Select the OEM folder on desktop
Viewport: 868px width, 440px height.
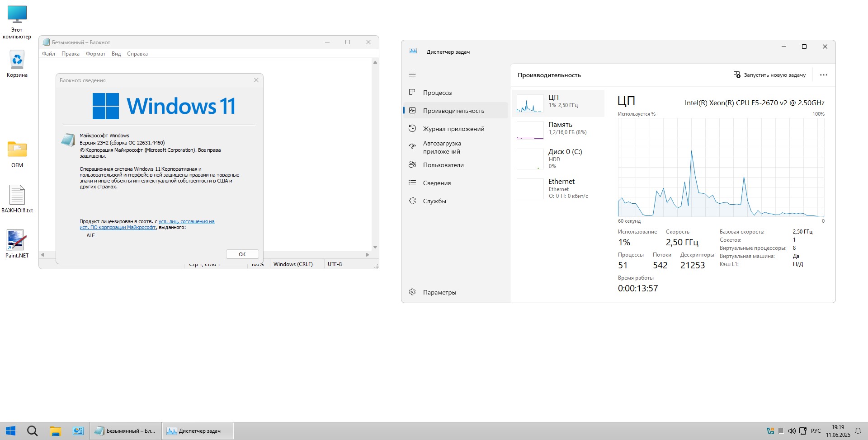(x=17, y=154)
